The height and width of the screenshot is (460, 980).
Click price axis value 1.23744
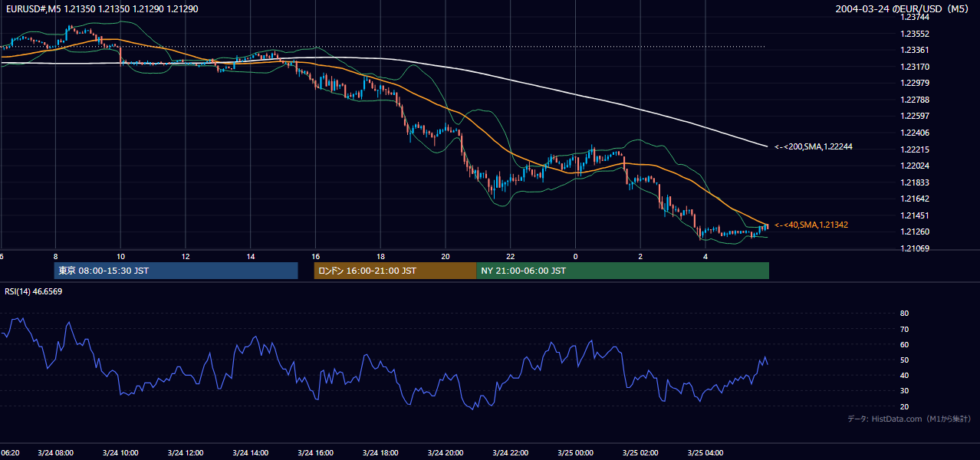(913, 18)
